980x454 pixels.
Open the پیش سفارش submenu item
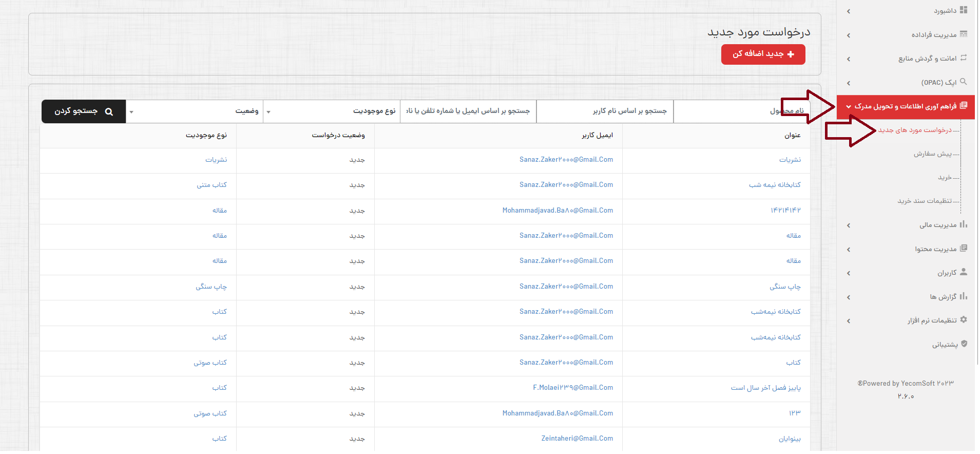(932, 154)
